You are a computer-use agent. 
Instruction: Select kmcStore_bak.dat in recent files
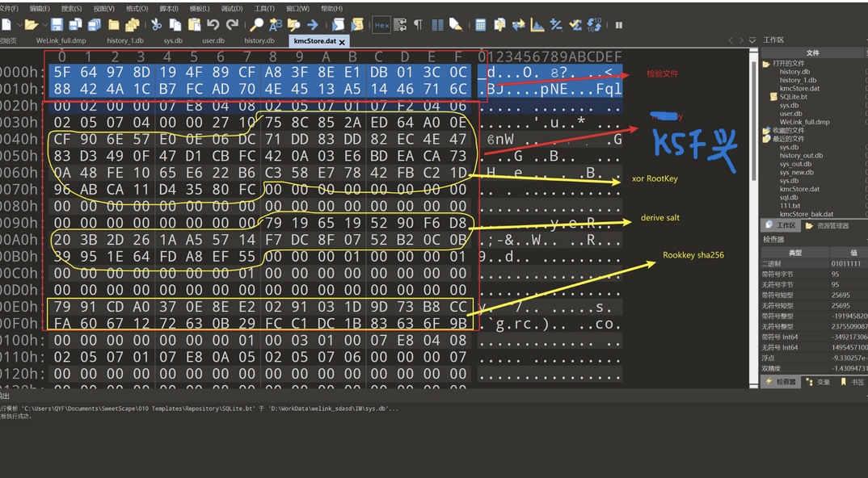point(807,214)
